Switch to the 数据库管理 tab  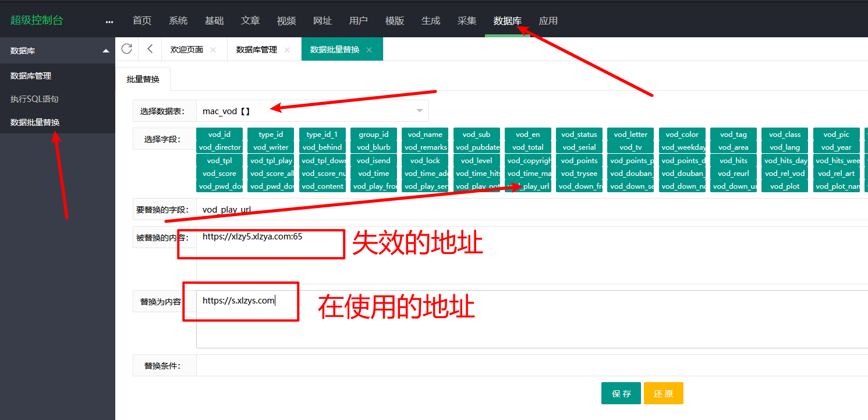pos(256,50)
